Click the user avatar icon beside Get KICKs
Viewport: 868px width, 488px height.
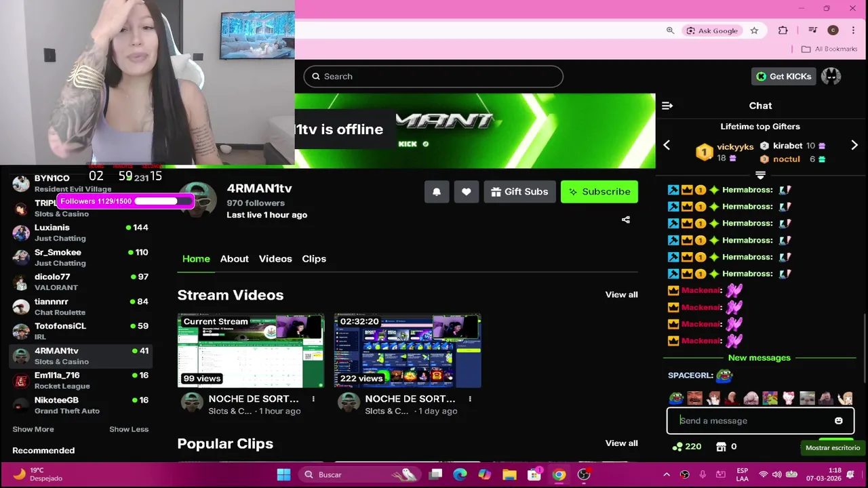pos(831,77)
